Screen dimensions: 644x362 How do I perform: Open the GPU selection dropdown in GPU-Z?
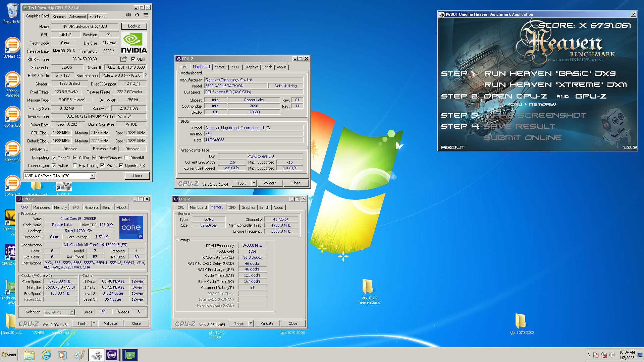coord(92,176)
